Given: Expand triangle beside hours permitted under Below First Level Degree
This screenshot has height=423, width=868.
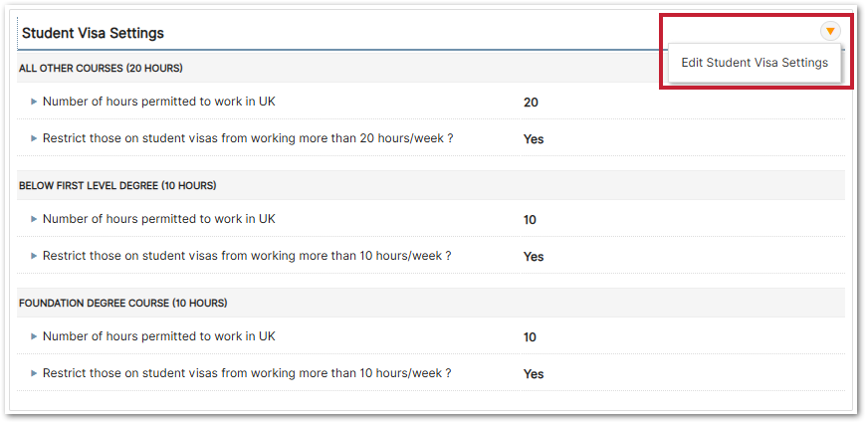Looking at the screenshot, I should 34,219.
